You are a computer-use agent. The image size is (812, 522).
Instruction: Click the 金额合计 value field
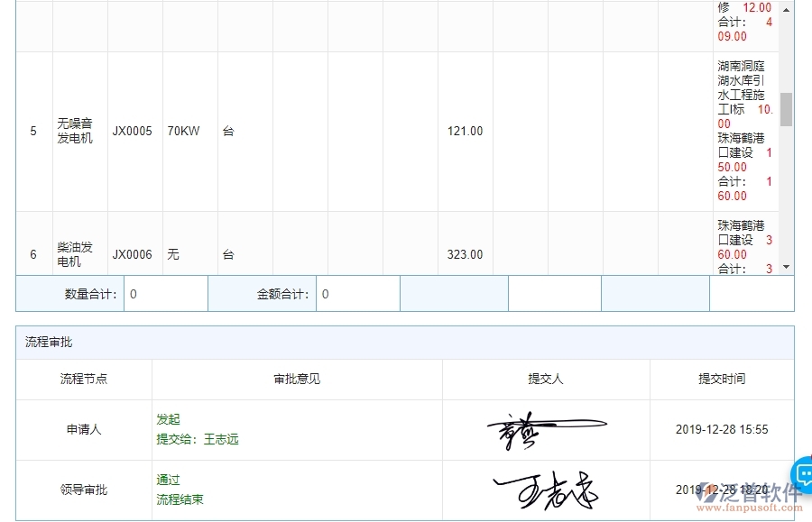point(358,293)
